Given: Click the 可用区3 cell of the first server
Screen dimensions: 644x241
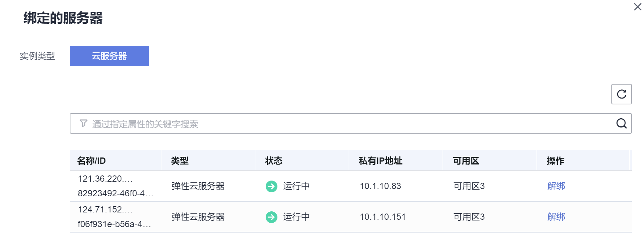Looking at the screenshot, I should click(x=469, y=186).
